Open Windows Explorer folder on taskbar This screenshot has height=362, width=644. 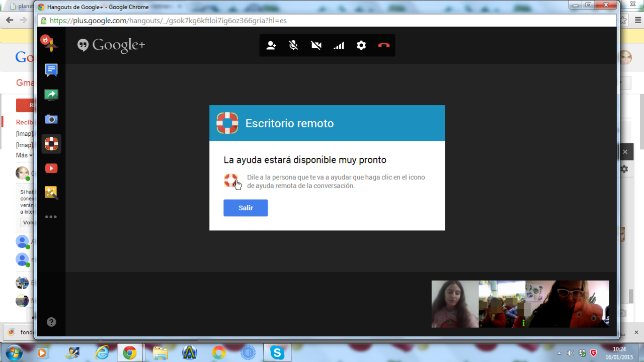click(159, 353)
